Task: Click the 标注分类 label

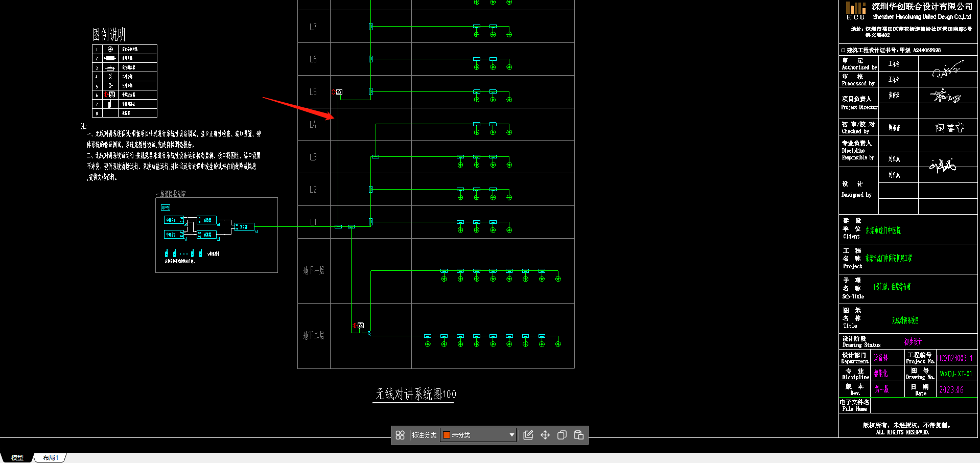Action: [424, 435]
